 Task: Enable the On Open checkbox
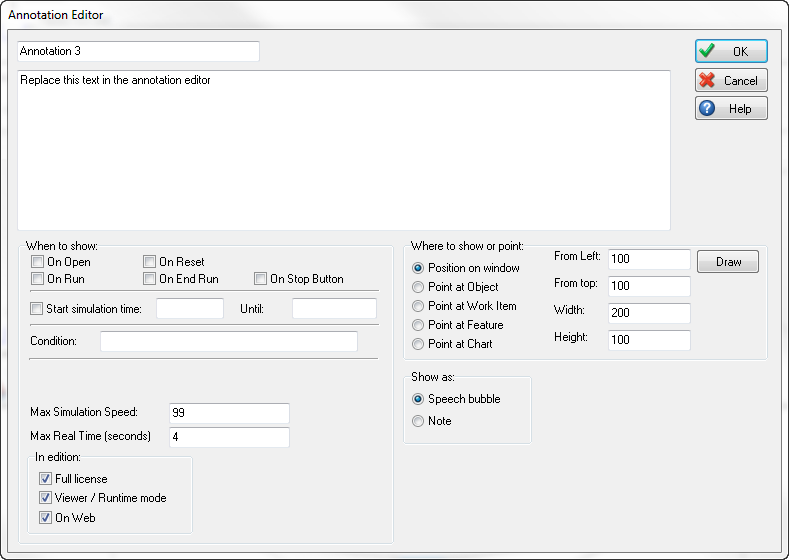(x=38, y=262)
